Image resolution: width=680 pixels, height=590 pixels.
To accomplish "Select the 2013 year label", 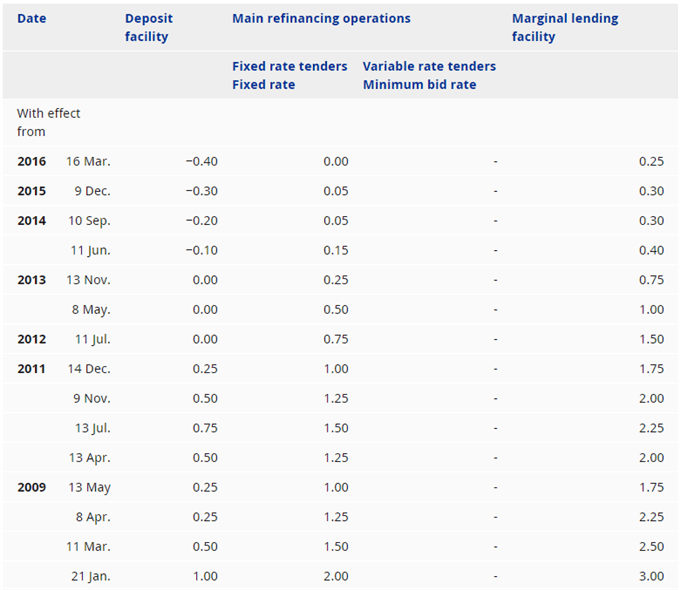I will pyautogui.click(x=32, y=280).
